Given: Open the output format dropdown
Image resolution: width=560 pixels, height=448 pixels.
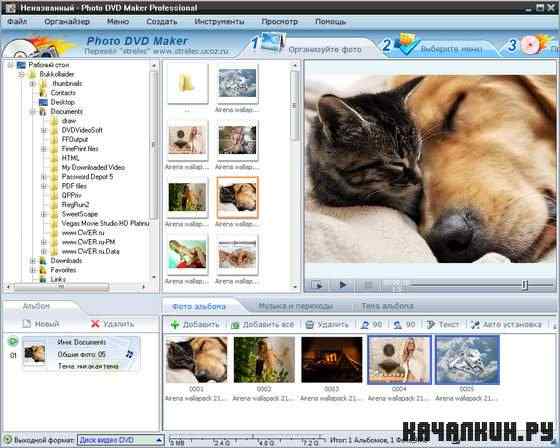Looking at the screenshot, I should 120,440.
